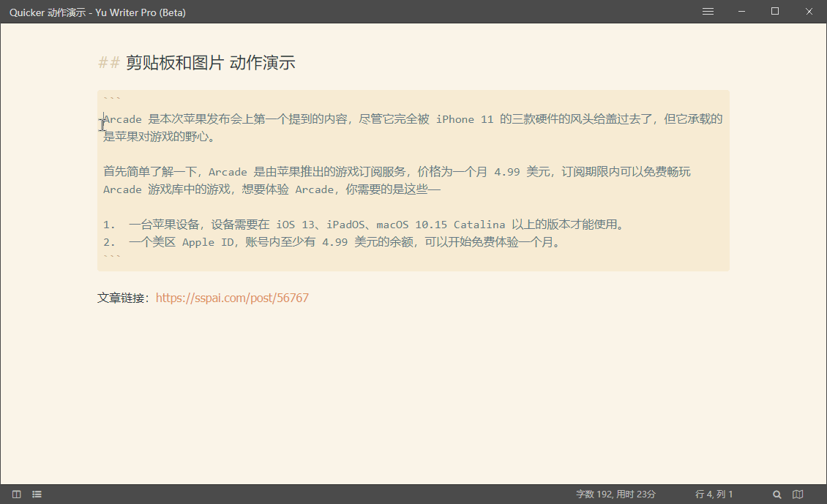This screenshot has height=504, width=827.
Task: Open the hamburger menu in title bar
Action: pos(708,11)
